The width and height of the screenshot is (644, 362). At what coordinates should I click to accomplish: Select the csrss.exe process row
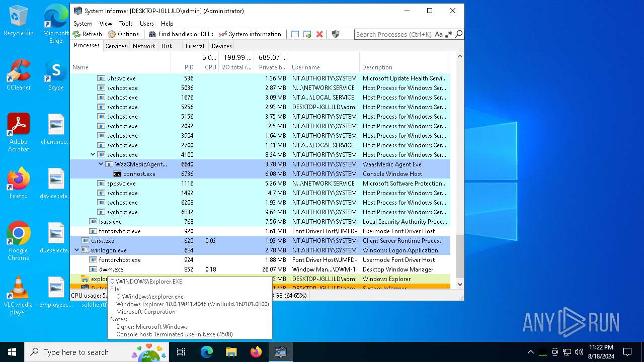pyautogui.click(x=260, y=241)
